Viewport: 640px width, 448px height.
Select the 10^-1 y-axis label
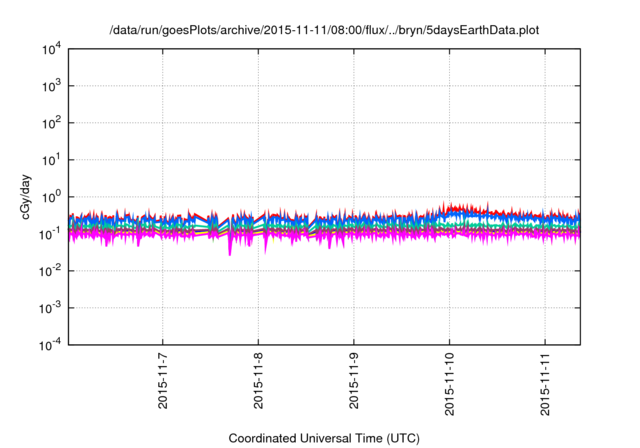[50, 234]
